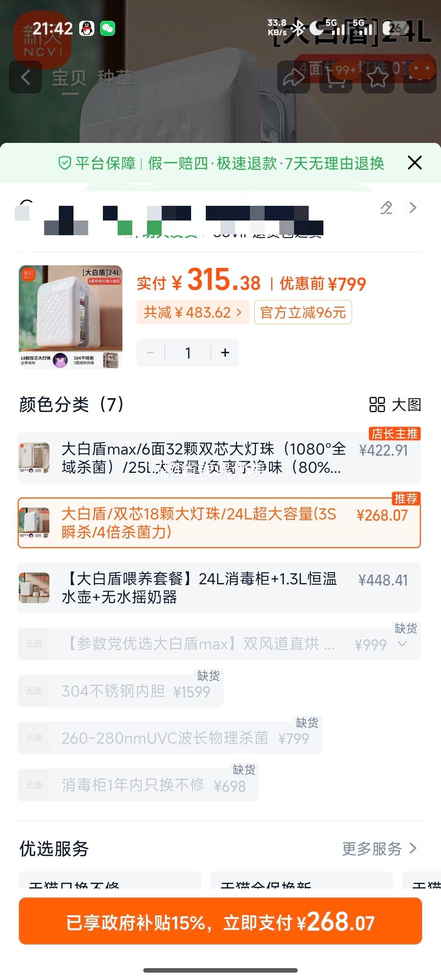Tap product thumbnail image
Screen dimensions: 441x980
pos(71,317)
